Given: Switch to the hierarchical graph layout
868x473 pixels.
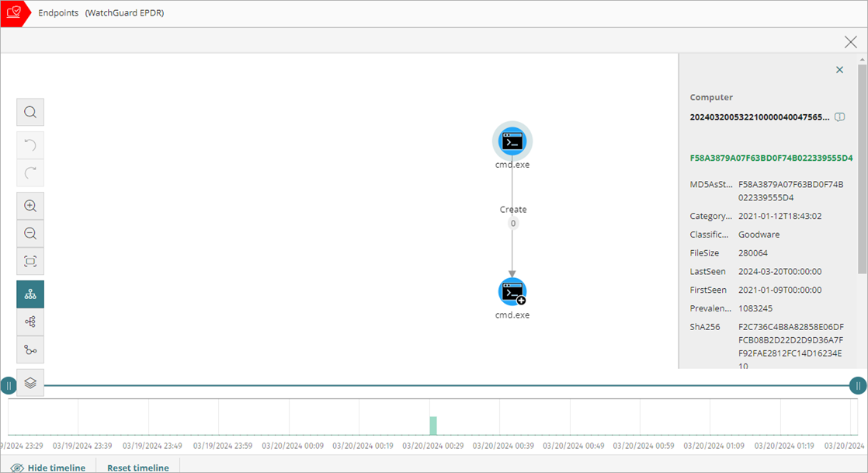Looking at the screenshot, I should (x=30, y=294).
